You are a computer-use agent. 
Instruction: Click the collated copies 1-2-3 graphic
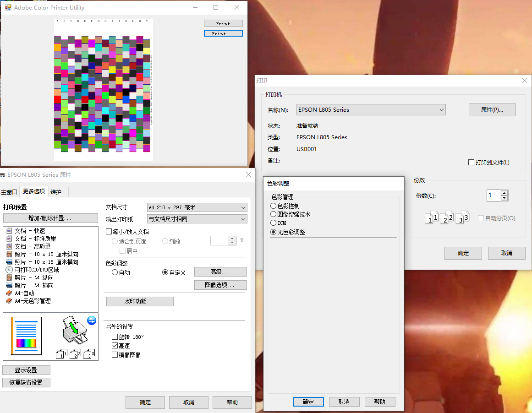76,354
